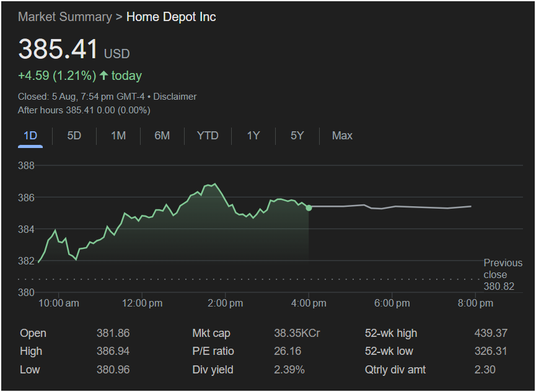Click the 384 y-axis label

pos(26,229)
